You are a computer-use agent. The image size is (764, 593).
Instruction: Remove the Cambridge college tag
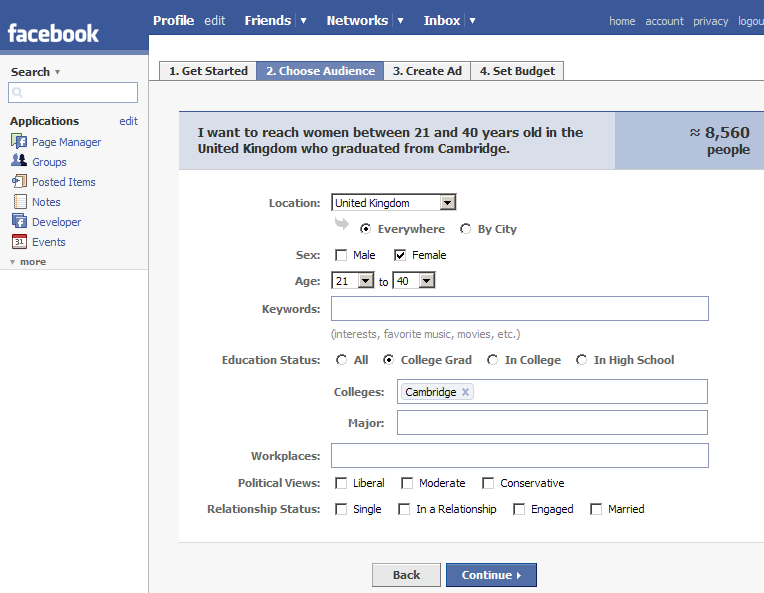pos(465,392)
